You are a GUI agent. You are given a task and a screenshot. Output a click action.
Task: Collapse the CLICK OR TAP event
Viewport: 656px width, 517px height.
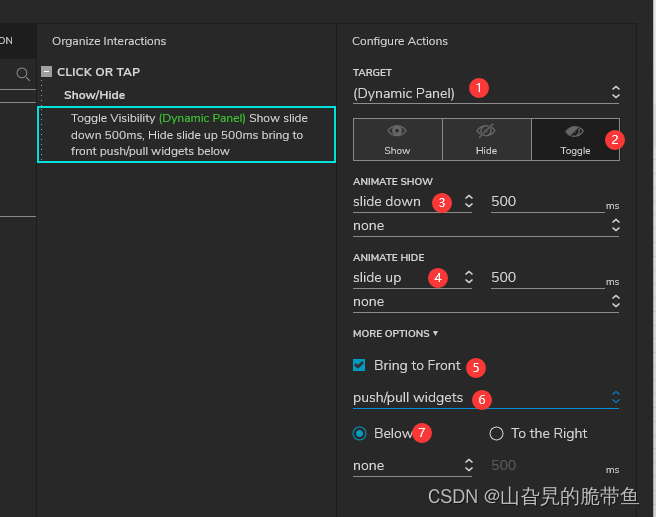pos(46,72)
